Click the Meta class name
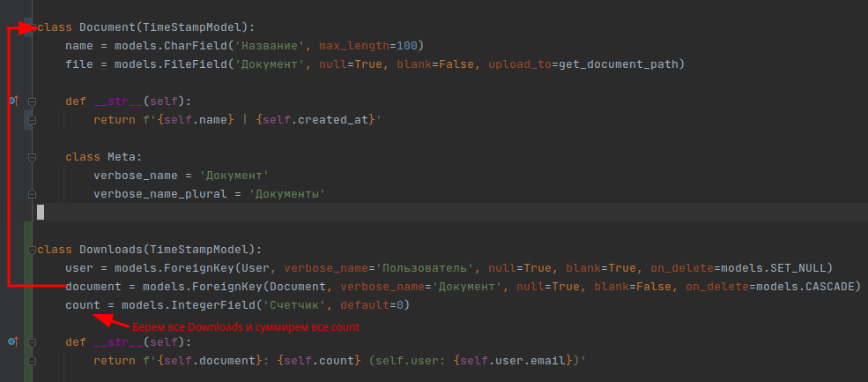Screen dimensions: 868x382 pyautogui.click(x=122, y=157)
